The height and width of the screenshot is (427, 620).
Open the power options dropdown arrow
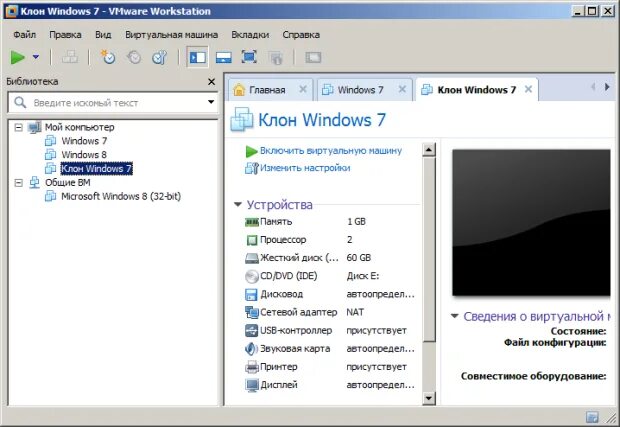tap(36, 57)
